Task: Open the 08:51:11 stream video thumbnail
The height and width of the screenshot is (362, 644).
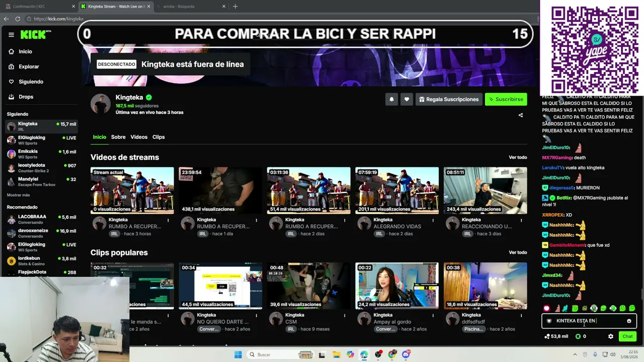Action: click(485, 190)
